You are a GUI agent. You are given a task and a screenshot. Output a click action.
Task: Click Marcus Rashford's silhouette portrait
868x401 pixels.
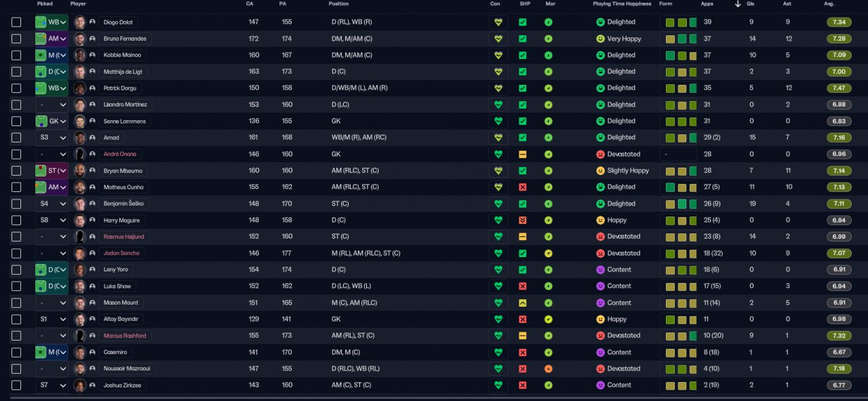pyautogui.click(x=80, y=336)
